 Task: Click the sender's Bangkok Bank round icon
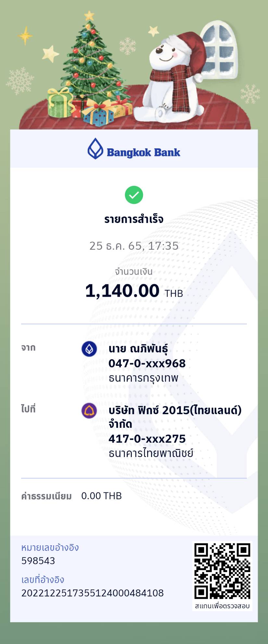pyautogui.click(x=89, y=349)
